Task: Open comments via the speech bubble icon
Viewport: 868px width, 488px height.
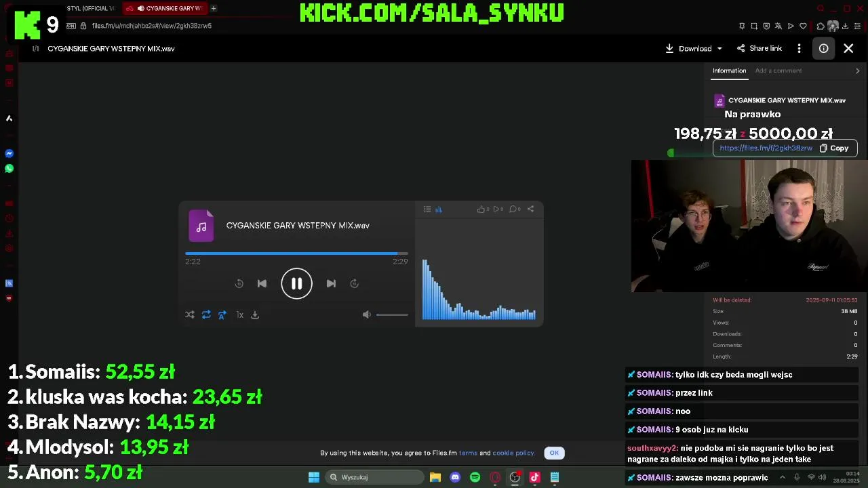Action: click(x=515, y=209)
